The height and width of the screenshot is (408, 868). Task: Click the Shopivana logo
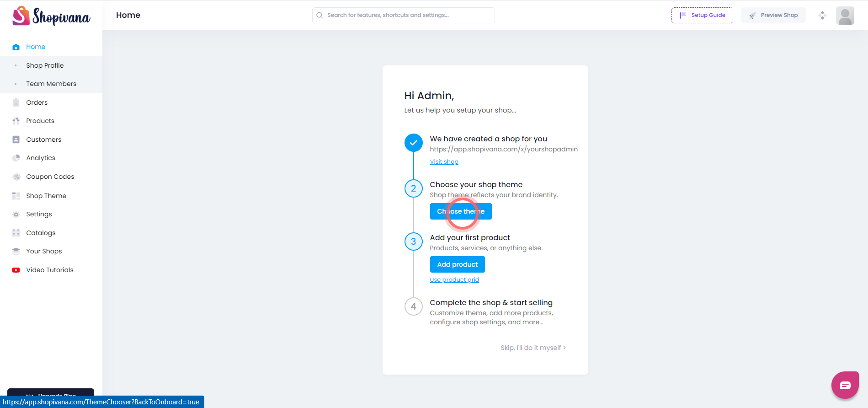tap(51, 16)
